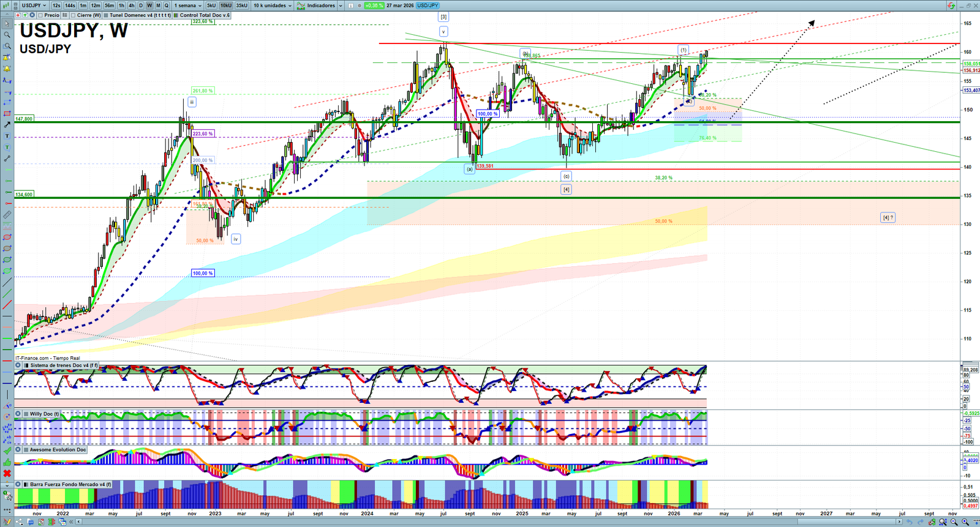Select the arrow cursor tool

(x=7, y=24)
